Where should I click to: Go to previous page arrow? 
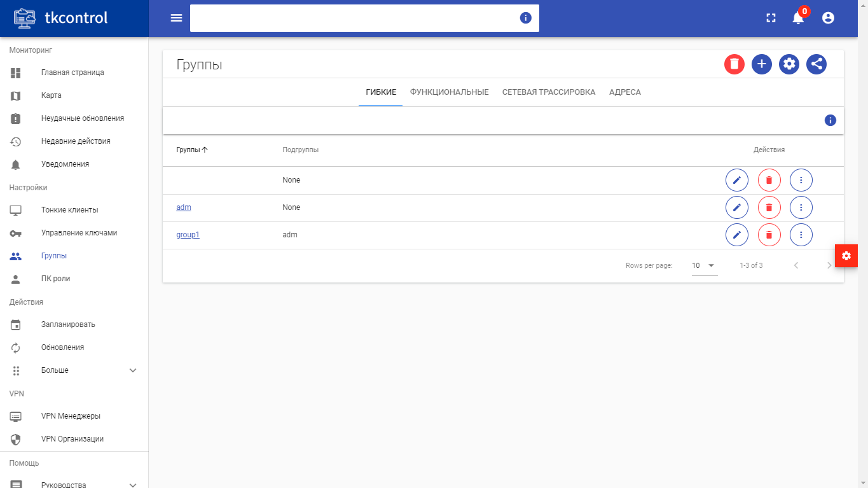796,265
